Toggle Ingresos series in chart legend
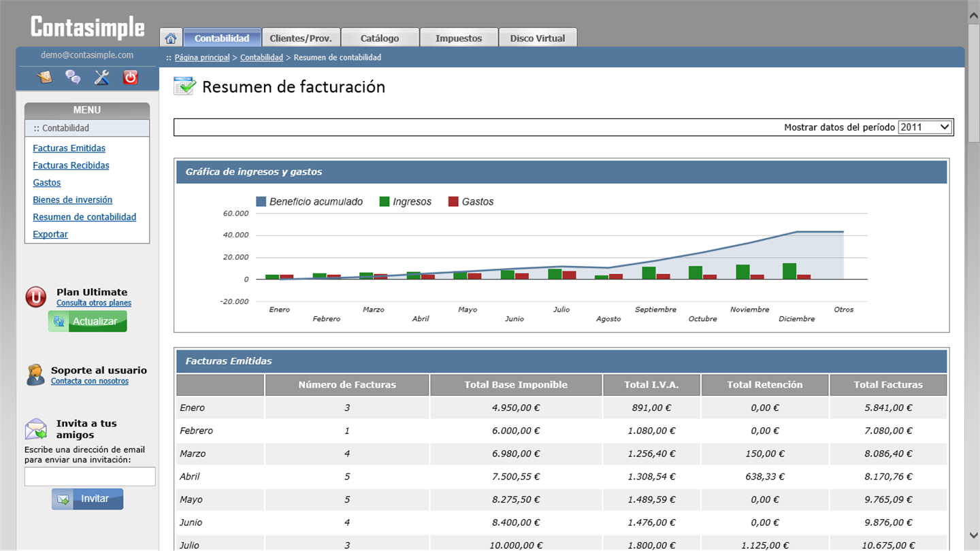This screenshot has height=551, width=980. (x=406, y=202)
